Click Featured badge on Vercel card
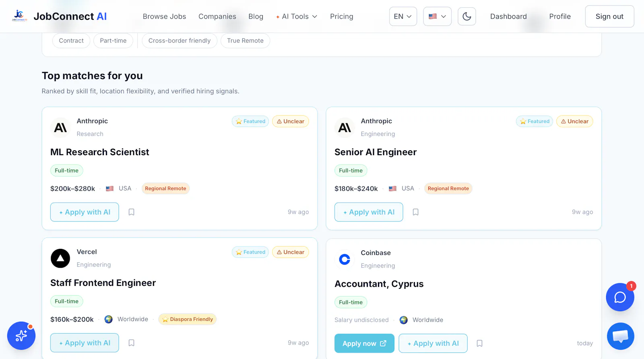The height and width of the screenshot is (359, 644). [x=250, y=252]
